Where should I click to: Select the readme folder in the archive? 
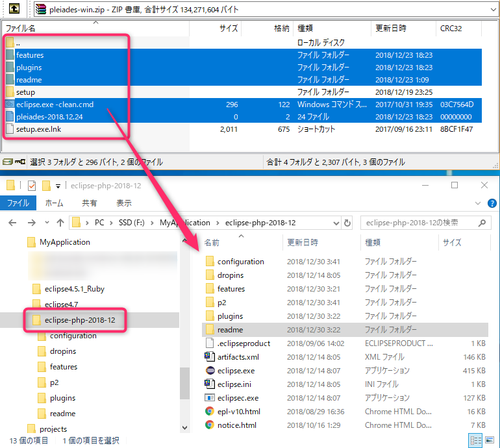[x=244, y=80]
